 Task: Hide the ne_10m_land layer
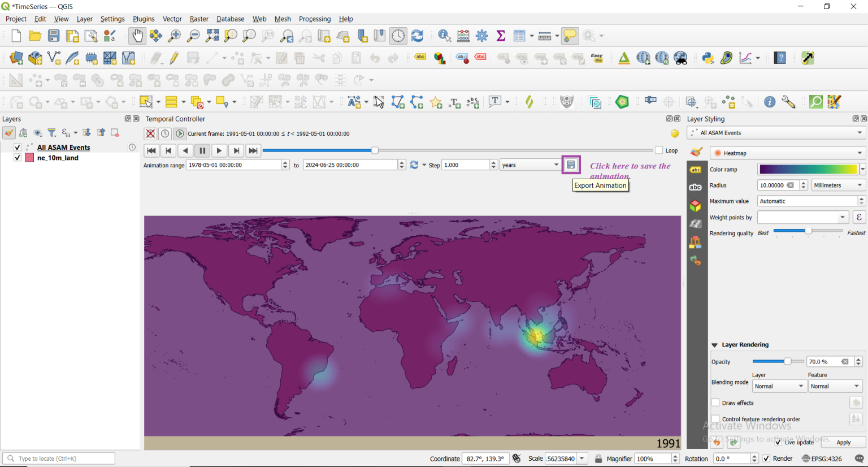coord(18,158)
